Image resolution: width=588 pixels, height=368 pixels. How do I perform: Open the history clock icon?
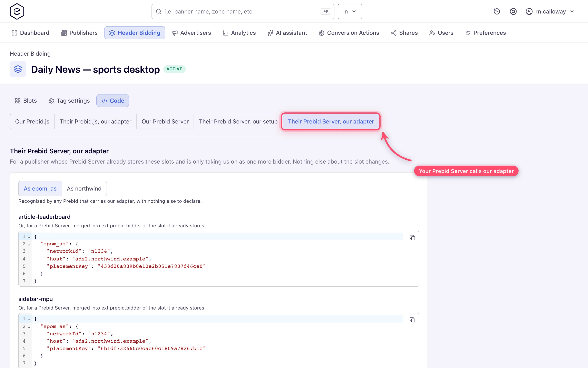(497, 11)
